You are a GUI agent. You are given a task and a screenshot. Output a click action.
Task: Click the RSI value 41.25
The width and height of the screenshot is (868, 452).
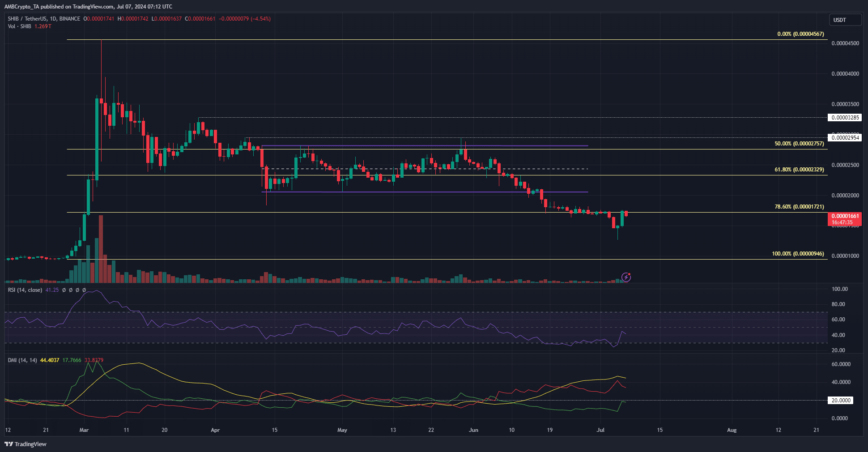pos(52,290)
